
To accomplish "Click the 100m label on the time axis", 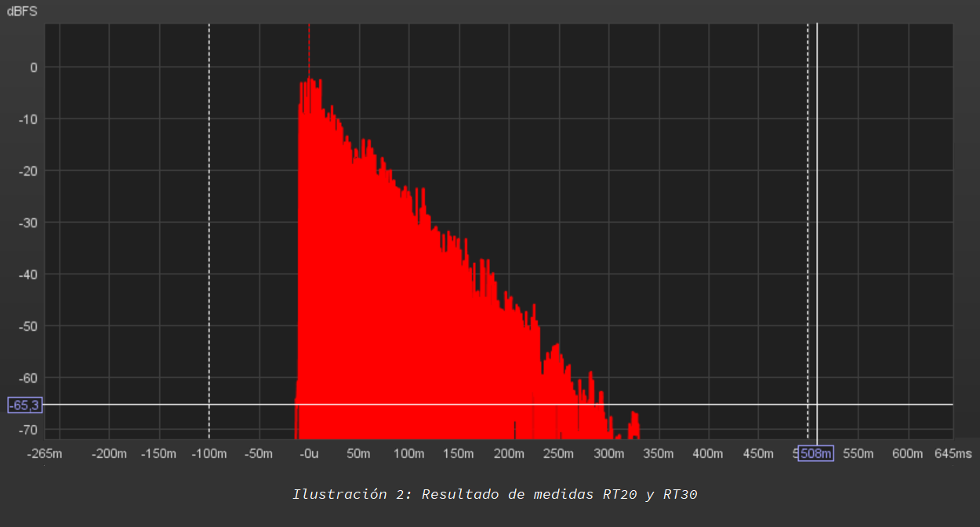I will point(408,454).
